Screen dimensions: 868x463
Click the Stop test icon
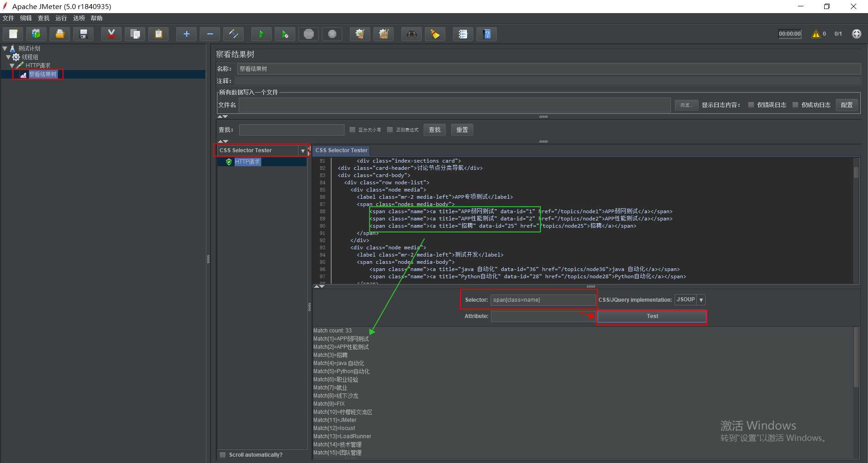click(309, 34)
